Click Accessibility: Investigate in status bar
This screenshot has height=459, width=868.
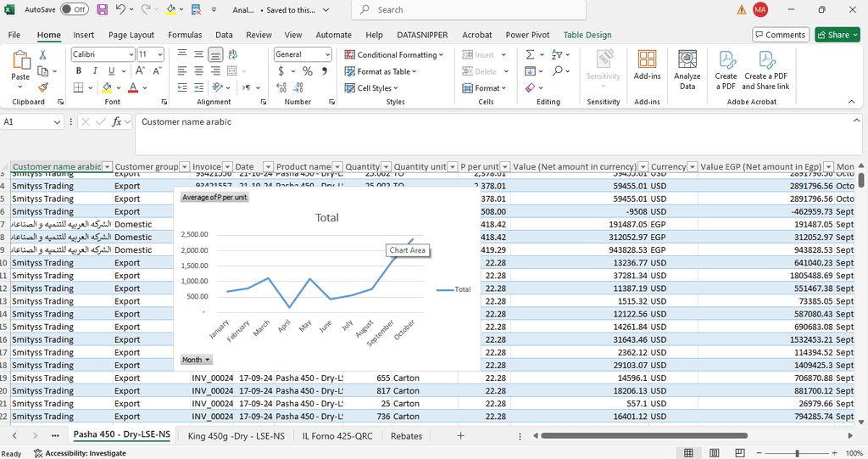point(80,453)
